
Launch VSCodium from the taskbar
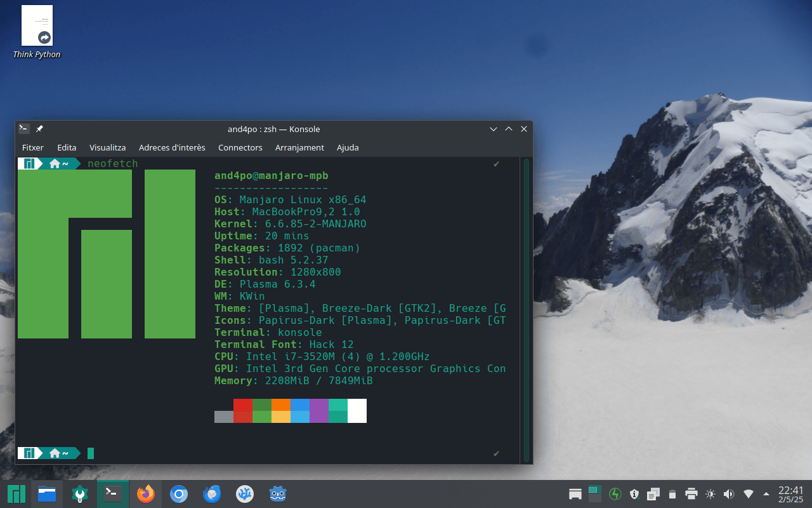[x=245, y=494]
